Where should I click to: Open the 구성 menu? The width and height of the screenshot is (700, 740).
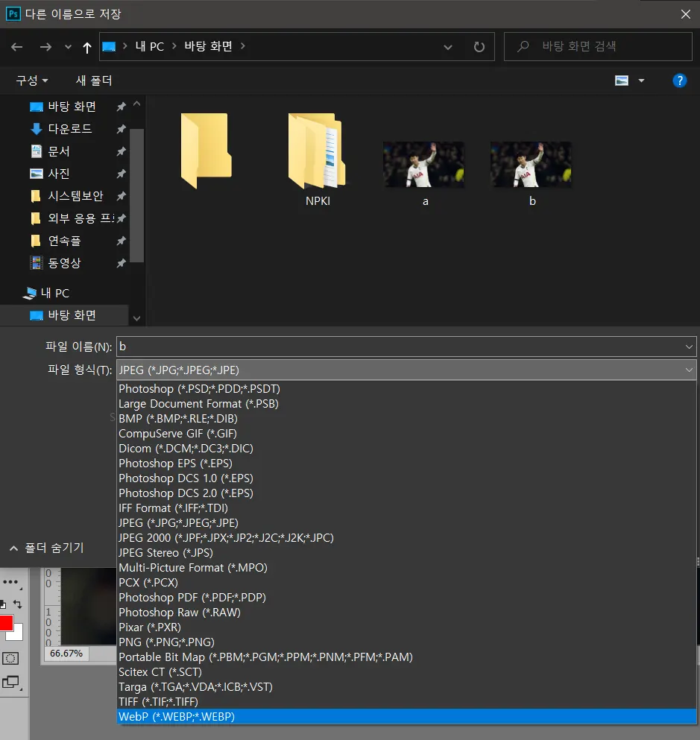[x=32, y=80]
